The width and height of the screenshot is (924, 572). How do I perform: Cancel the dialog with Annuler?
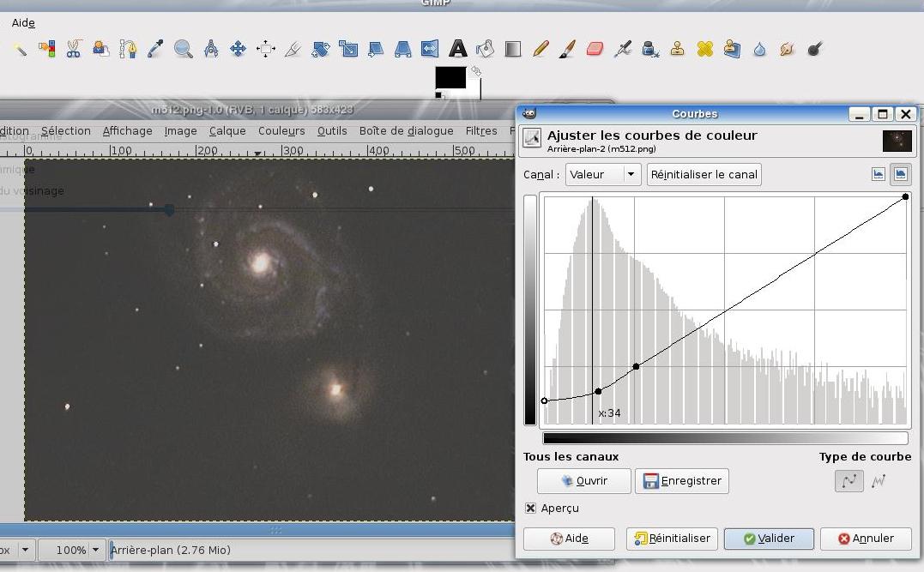(x=867, y=539)
